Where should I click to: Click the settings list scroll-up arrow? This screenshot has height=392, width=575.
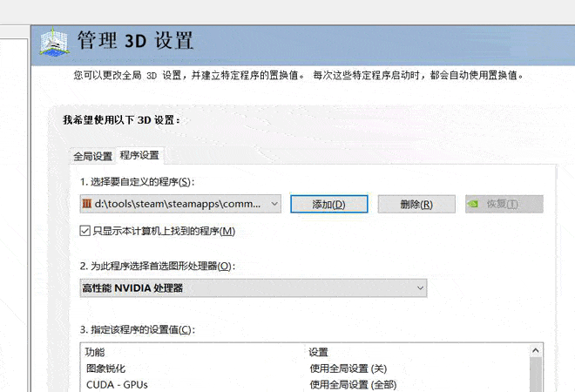535,351
